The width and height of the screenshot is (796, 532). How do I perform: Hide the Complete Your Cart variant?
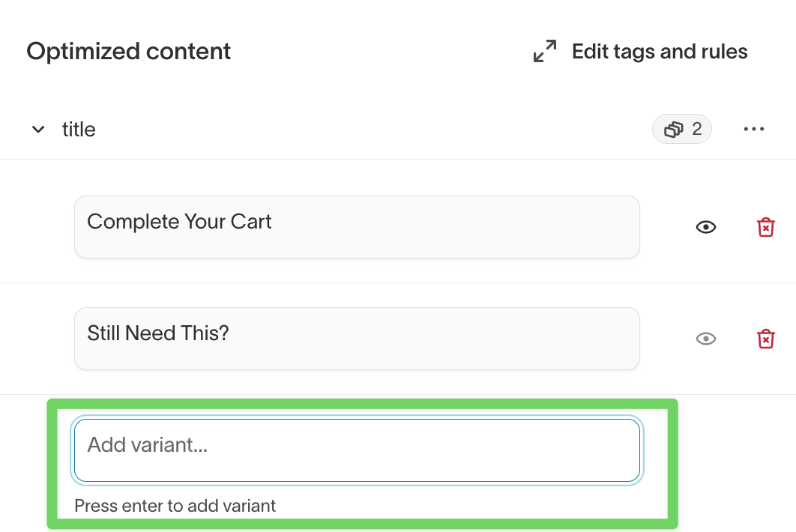705,227
